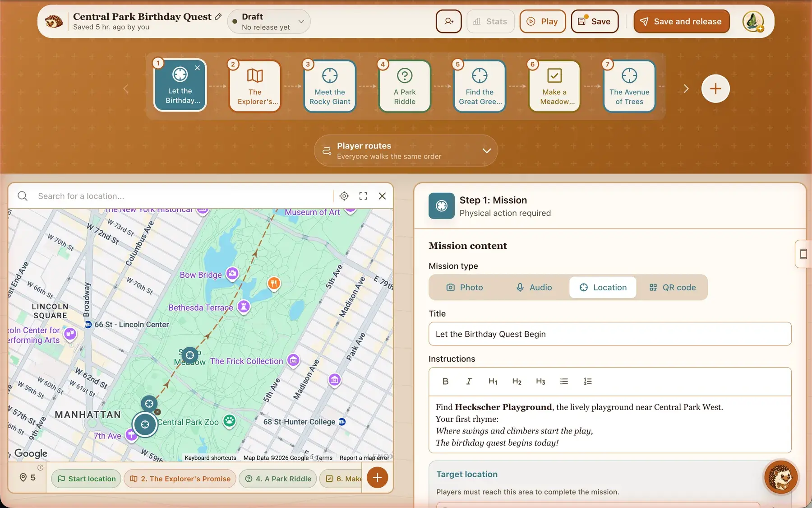812x508 pixels.
Task: Go to previous steps with left chevron
Action: (x=126, y=89)
